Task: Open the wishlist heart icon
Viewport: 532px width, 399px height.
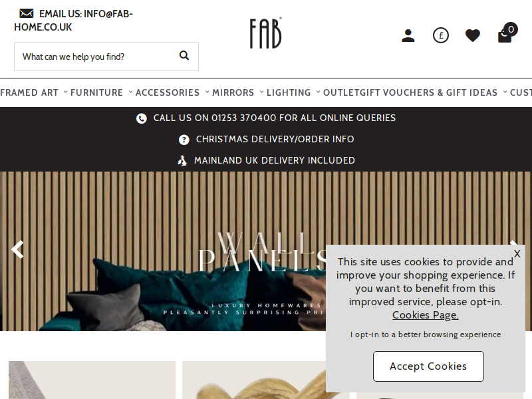Action: 472,36
